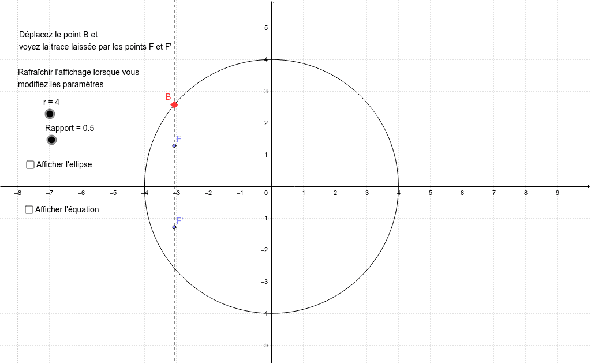
Task: Click the origin label 0
Action: 266,193
